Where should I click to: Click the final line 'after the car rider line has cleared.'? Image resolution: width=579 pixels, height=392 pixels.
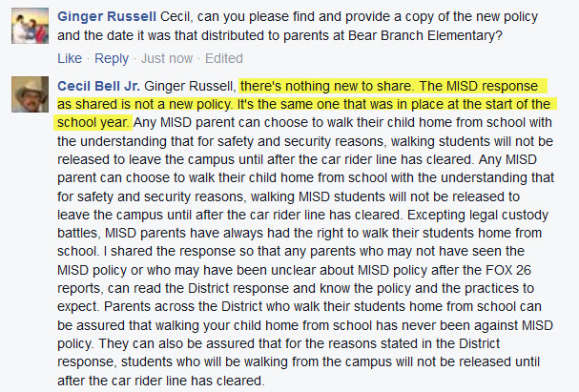pyautogui.click(x=160, y=381)
